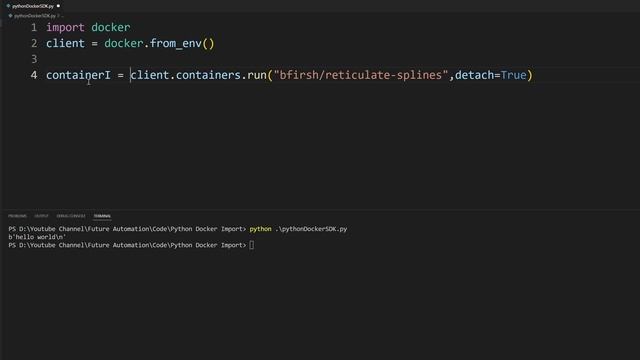The height and width of the screenshot is (360, 640).
Task: Select the pythonDockerSDK.py editor tab
Action: [33, 6]
